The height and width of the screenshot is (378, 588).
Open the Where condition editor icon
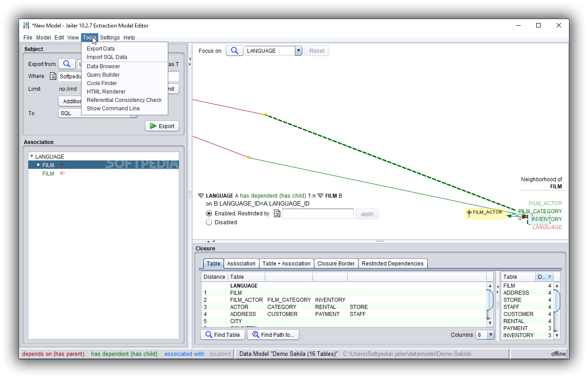pyautogui.click(x=53, y=76)
